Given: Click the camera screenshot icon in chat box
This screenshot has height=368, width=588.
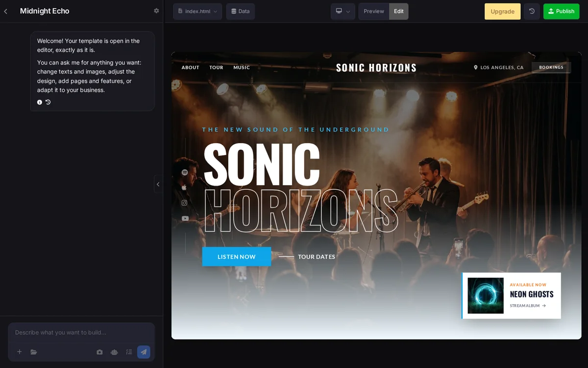Looking at the screenshot, I should 100,352.
